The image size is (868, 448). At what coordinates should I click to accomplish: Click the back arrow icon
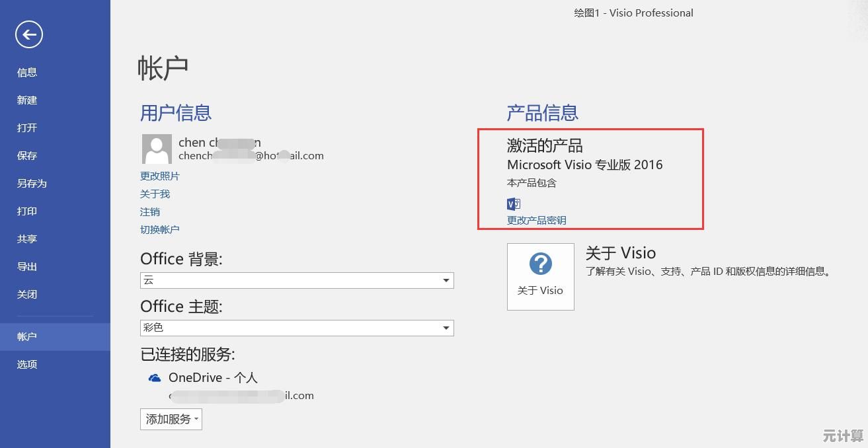click(29, 35)
